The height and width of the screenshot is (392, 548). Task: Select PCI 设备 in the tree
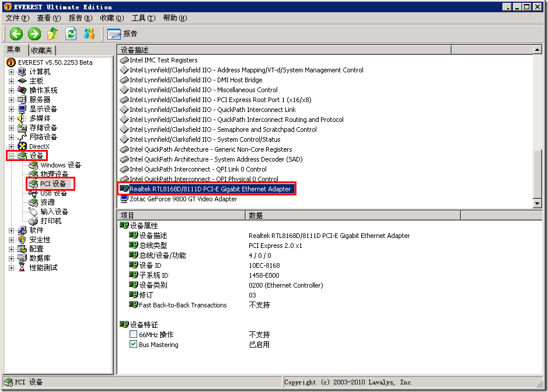coord(53,184)
